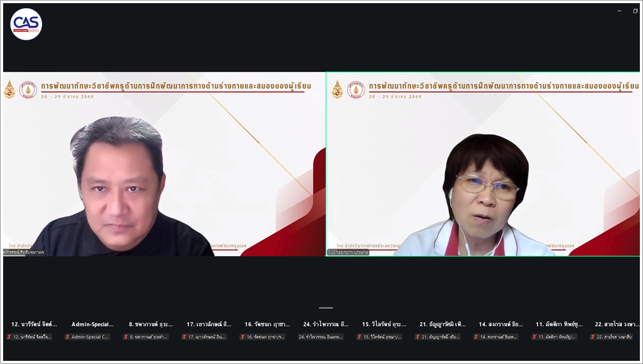Click muted mic icon for participant 8
Viewport: 643px width, 364px height.
pyautogui.click(x=126, y=337)
